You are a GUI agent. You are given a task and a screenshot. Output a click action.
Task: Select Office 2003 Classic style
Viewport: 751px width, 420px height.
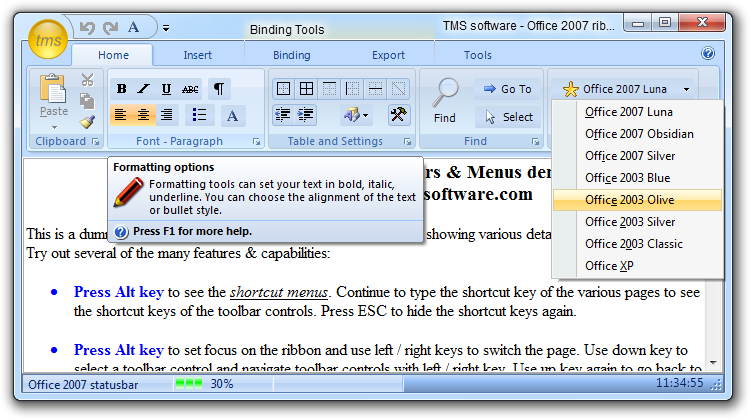pos(637,244)
